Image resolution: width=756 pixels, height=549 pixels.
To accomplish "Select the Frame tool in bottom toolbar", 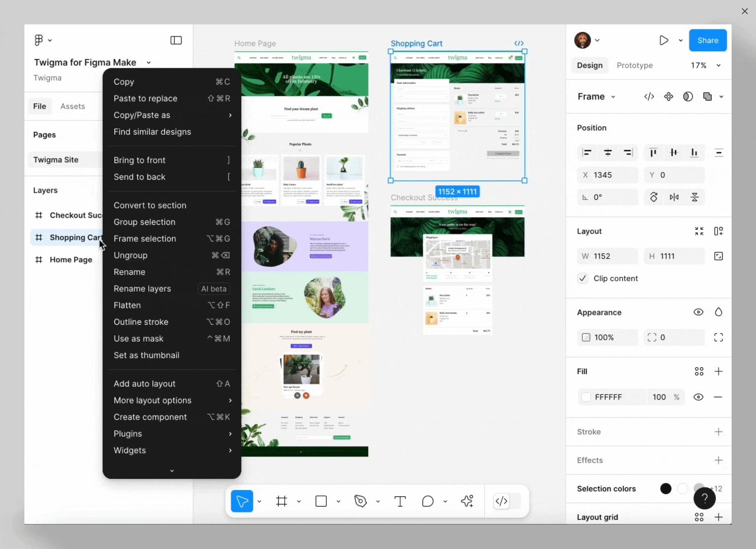I will click(281, 501).
